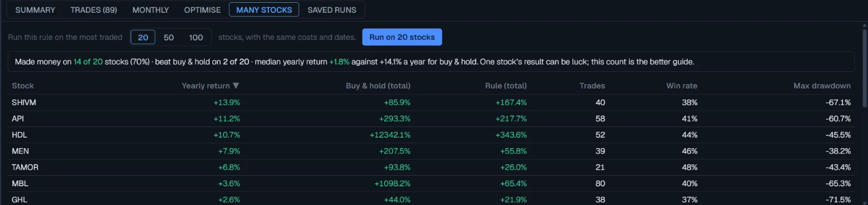Click TAMOR win rate 48%
Viewport: 868px width, 205px height.
(690, 167)
